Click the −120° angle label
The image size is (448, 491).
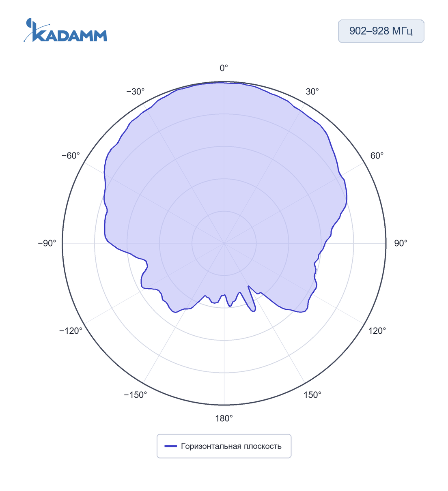71,331
